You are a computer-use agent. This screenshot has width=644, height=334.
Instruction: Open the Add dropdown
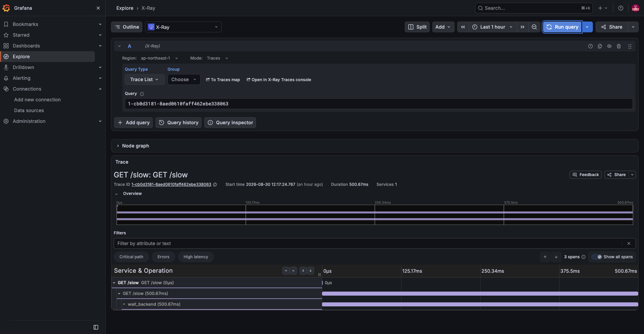(x=443, y=27)
